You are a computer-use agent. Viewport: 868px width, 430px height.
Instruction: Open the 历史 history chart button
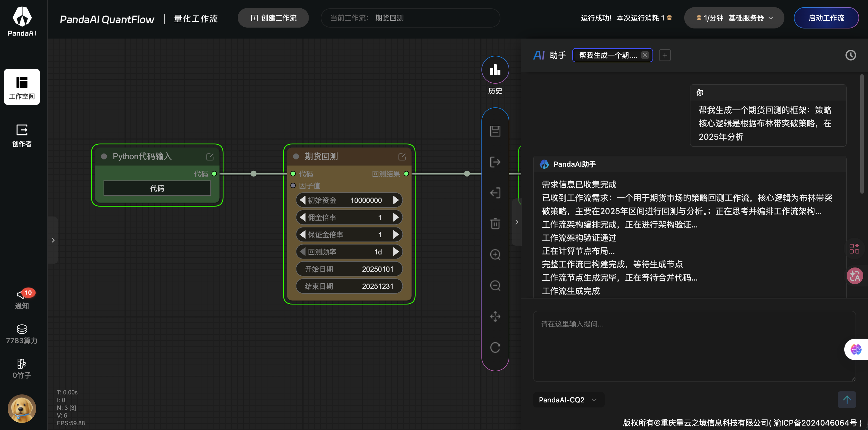click(x=495, y=70)
